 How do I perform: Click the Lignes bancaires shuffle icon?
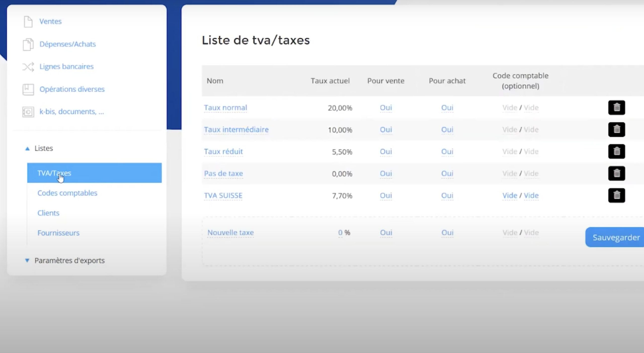28,67
